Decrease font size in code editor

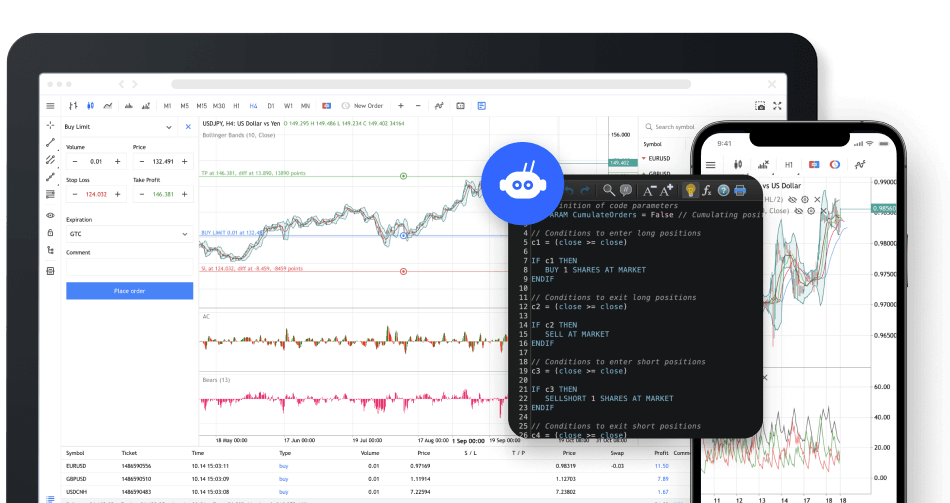(x=649, y=191)
